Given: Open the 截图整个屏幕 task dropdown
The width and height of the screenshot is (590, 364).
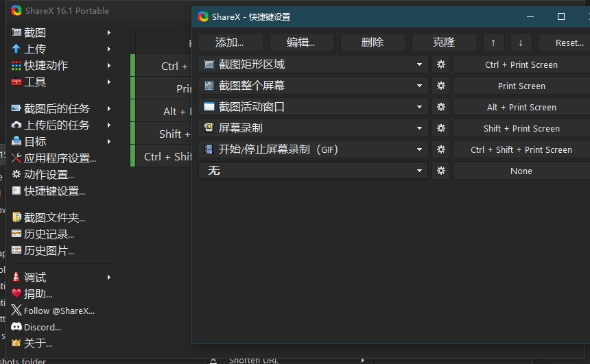Looking at the screenshot, I should point(419,86).
